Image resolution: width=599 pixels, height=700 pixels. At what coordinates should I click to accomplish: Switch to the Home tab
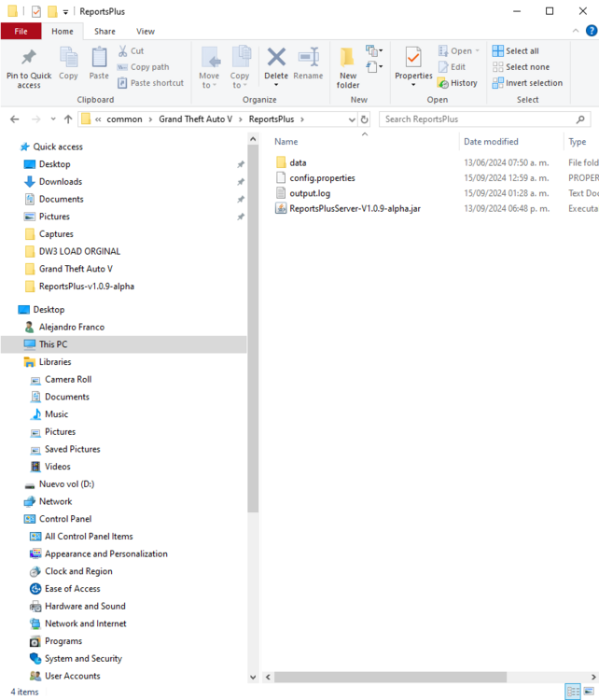62,31
